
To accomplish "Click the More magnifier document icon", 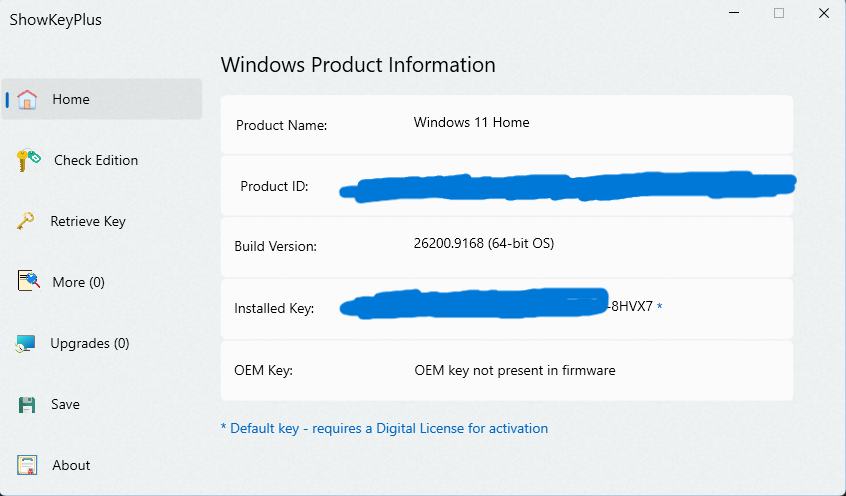I will [29, 281].
